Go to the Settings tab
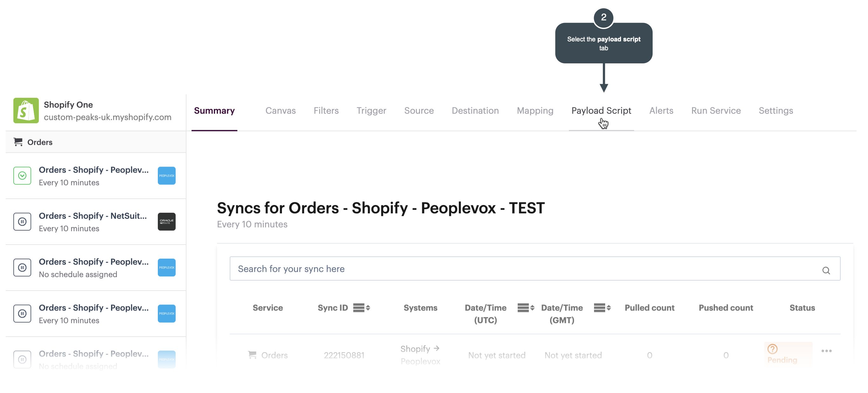 [775, 111]
